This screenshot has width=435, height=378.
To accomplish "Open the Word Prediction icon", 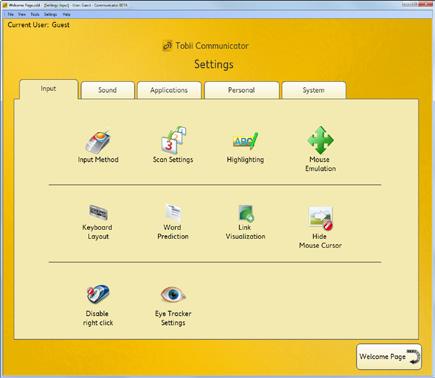I will pyautogui.click(x=173, y=213).
